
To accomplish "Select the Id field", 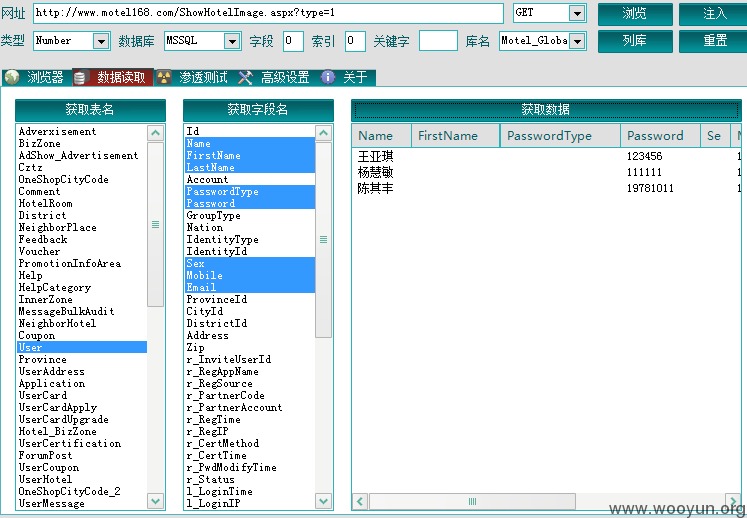I will [250, 131].
